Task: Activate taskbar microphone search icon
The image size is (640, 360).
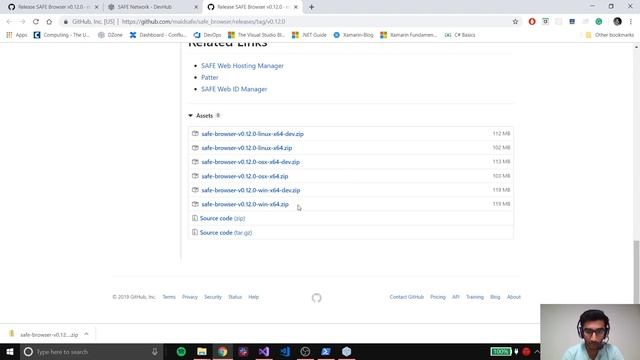Action: click(155, 352)
